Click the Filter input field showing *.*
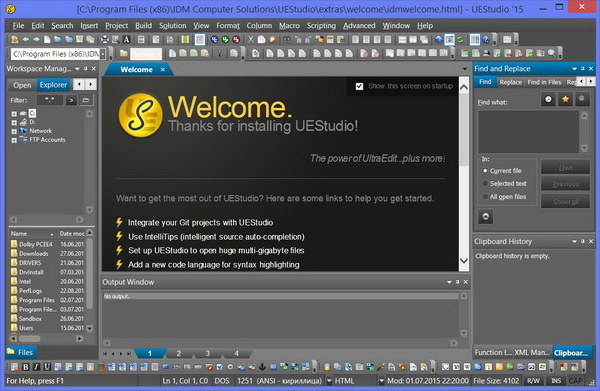Viewport: 600px width, 391px height. coord(50,100)
